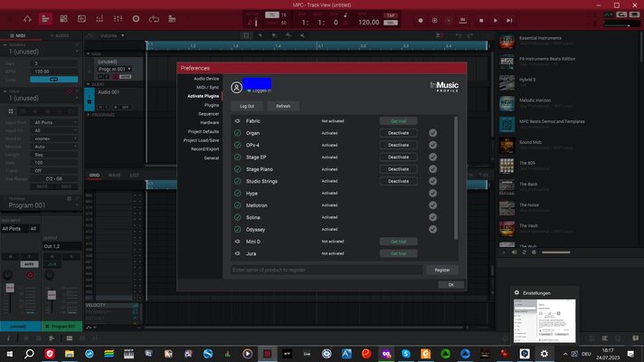Image resolution: width=644 pixels, height=362 pixels.
Task: Open the Program 001 track dropdown
Action: pyautogui.click(x=115, y=69)
